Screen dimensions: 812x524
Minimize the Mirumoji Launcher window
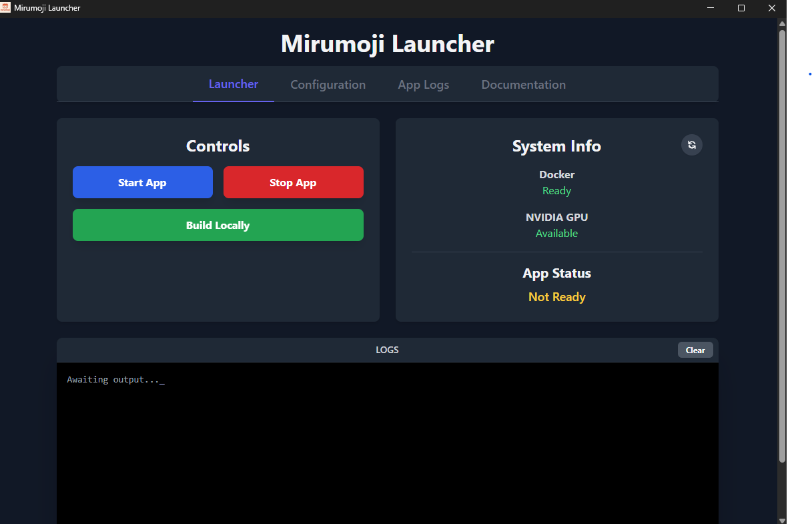click(711, 8)
